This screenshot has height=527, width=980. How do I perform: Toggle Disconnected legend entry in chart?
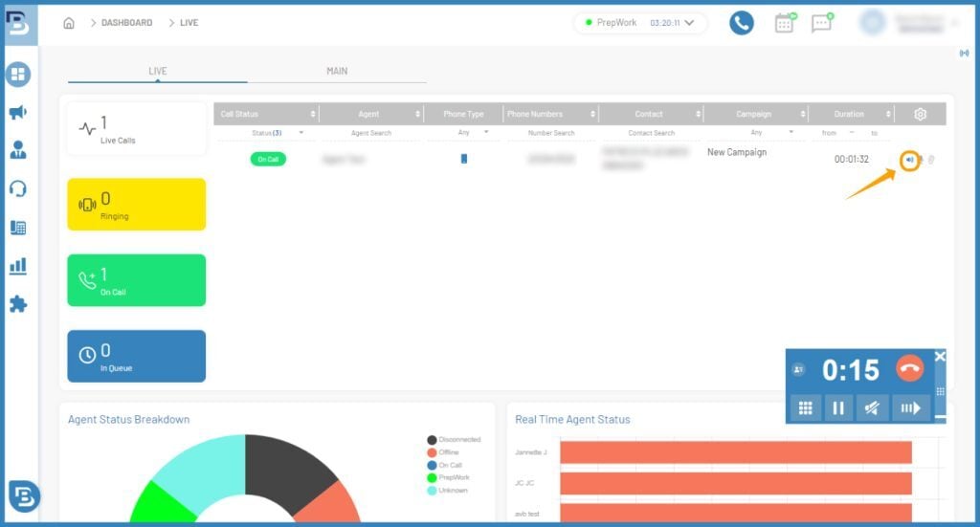pyautogui.click(x=455, y=440)
